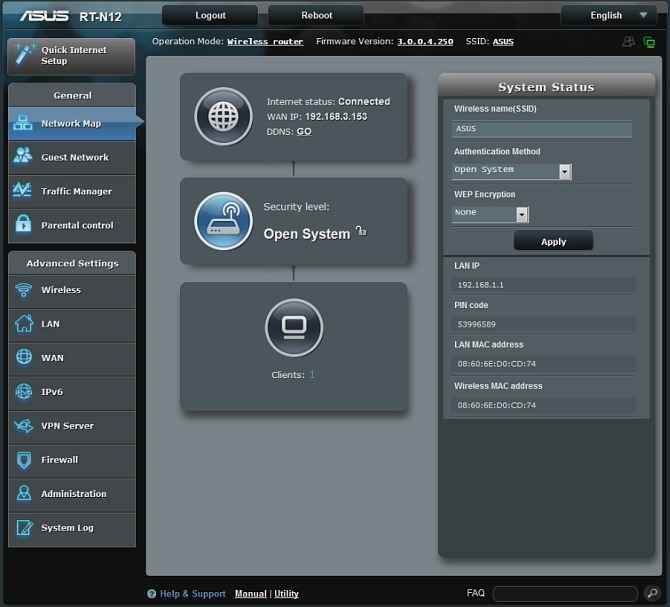Click the Guest Network people icon
This screenshot has height=607, width=670.
coord(23,155)
